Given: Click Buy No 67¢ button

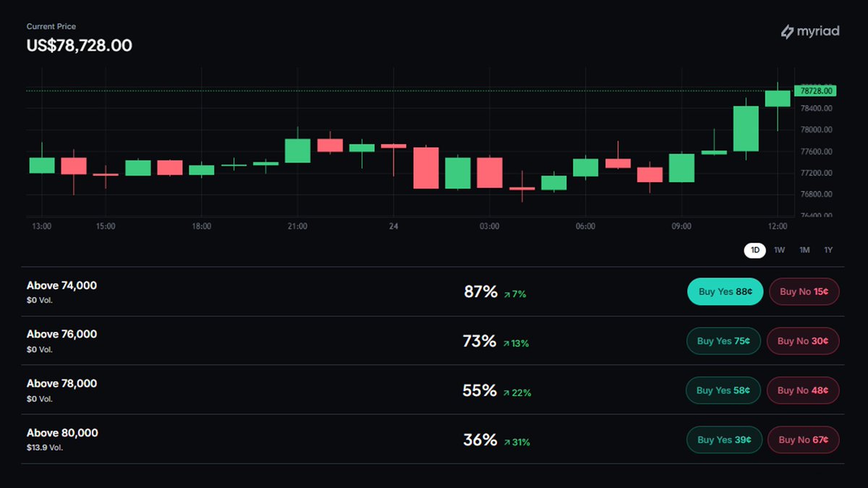Looking at the screenshot, I should 804,440.
